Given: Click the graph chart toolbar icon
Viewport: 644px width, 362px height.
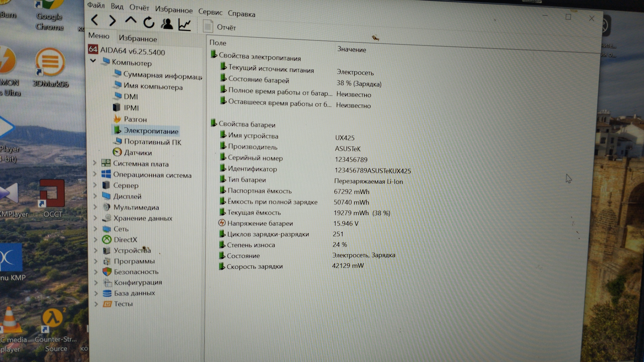Looking at the screenshot, I should pyautogui.click(x=184, y=25).
